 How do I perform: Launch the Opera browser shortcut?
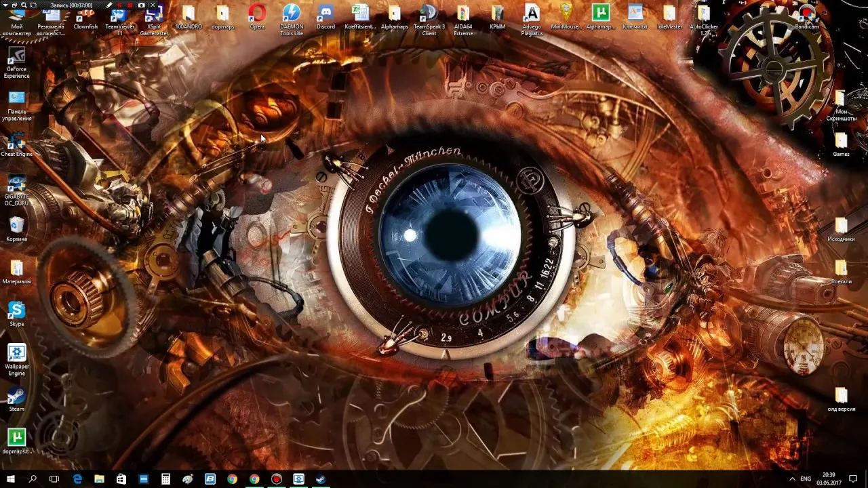click(257, 18)
